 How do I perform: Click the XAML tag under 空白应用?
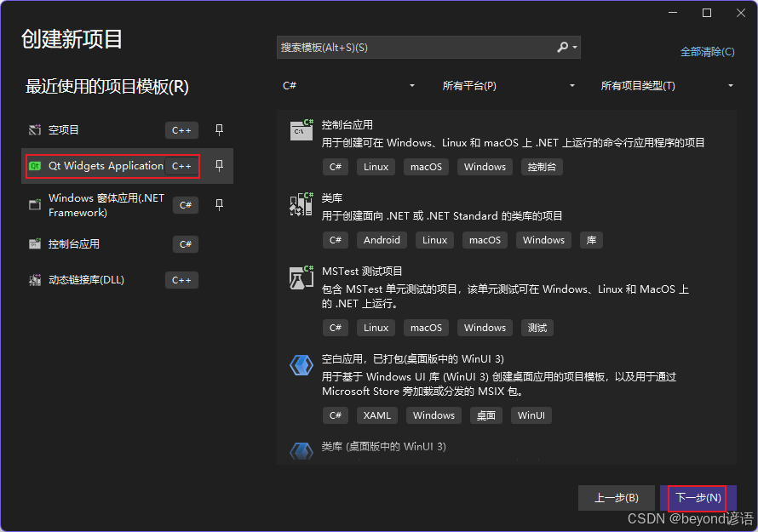click(x=377, y=415)
